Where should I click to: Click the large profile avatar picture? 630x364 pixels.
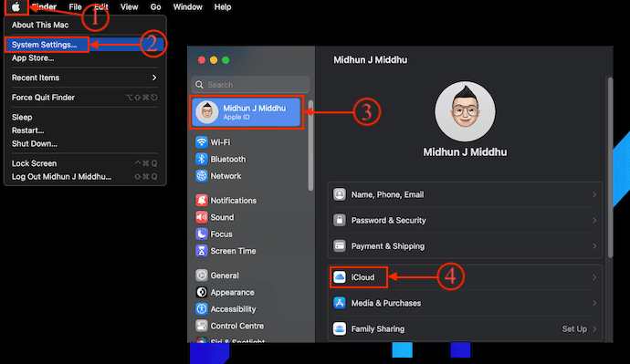pos(465,111)
